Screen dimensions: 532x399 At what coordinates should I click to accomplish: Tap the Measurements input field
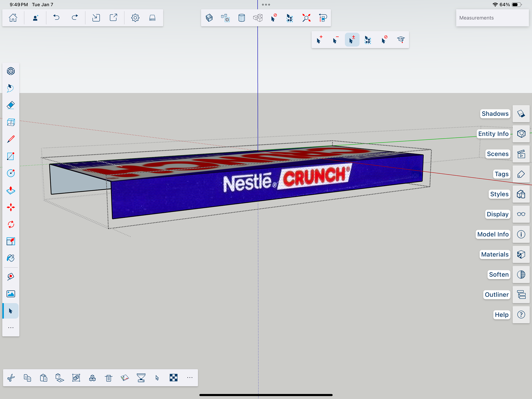[492, 18]
